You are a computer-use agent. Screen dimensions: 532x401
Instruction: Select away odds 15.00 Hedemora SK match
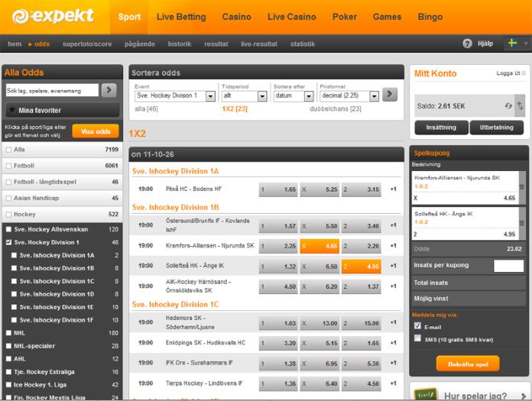[361, 323]
